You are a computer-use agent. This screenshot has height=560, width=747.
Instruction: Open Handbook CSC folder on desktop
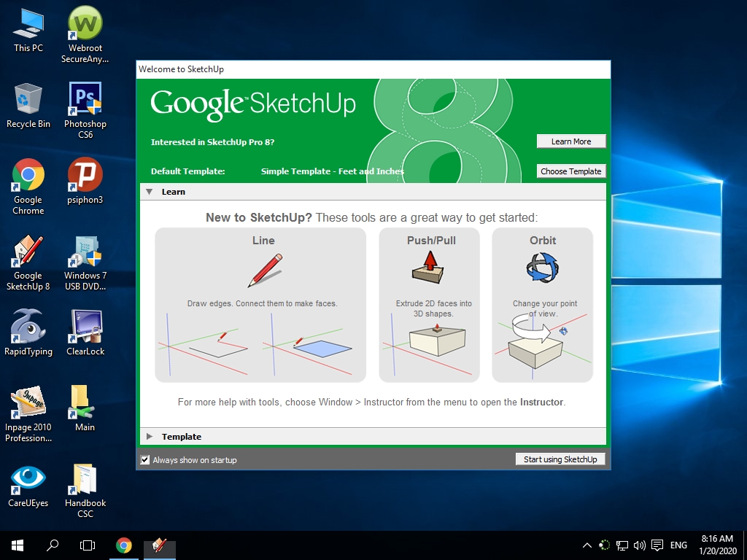coord(85,490)
